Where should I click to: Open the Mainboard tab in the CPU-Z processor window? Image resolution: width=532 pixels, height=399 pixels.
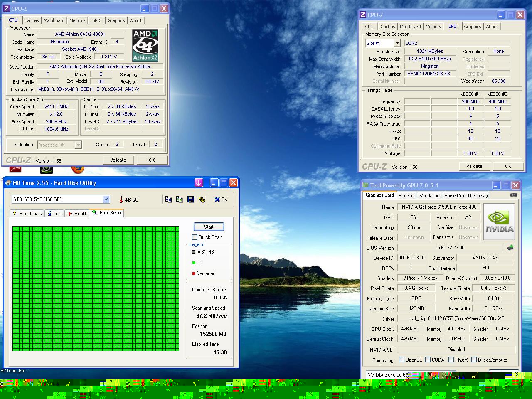tap(54, 20)
